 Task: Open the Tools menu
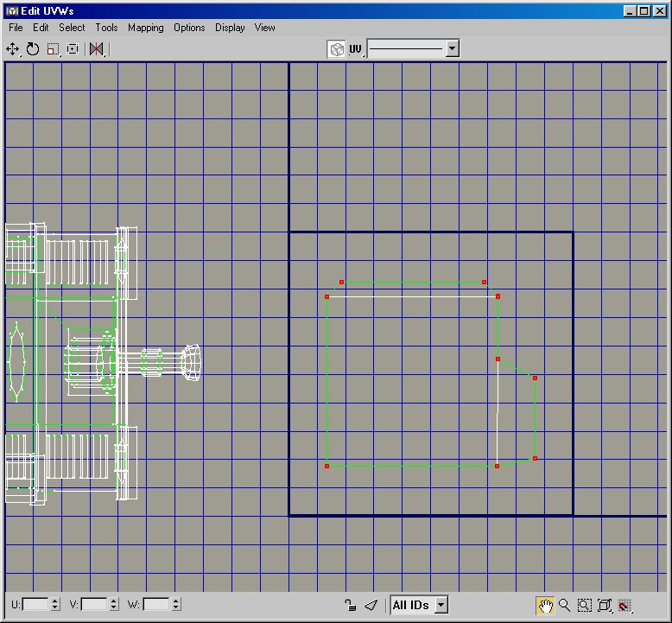click(x=106, y=28)
